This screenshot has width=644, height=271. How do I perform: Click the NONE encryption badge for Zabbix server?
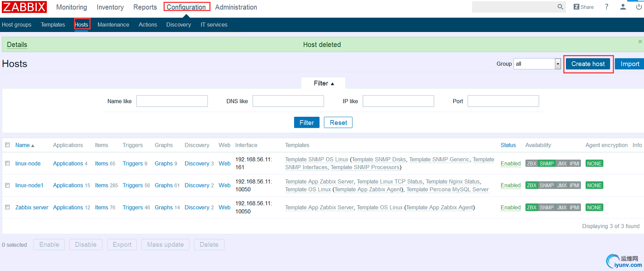(x=594, y=207)
